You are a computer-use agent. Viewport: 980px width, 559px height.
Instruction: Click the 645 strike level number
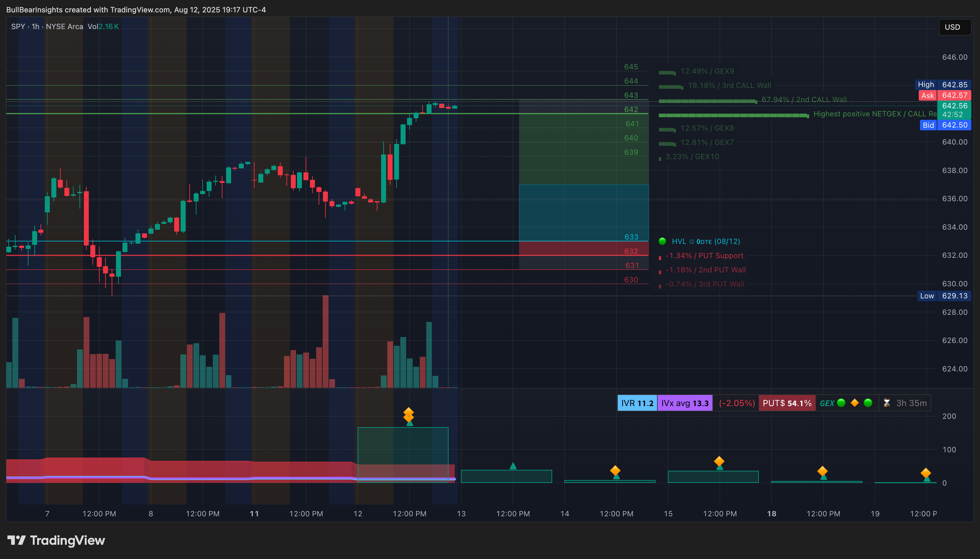pos(631,67)
